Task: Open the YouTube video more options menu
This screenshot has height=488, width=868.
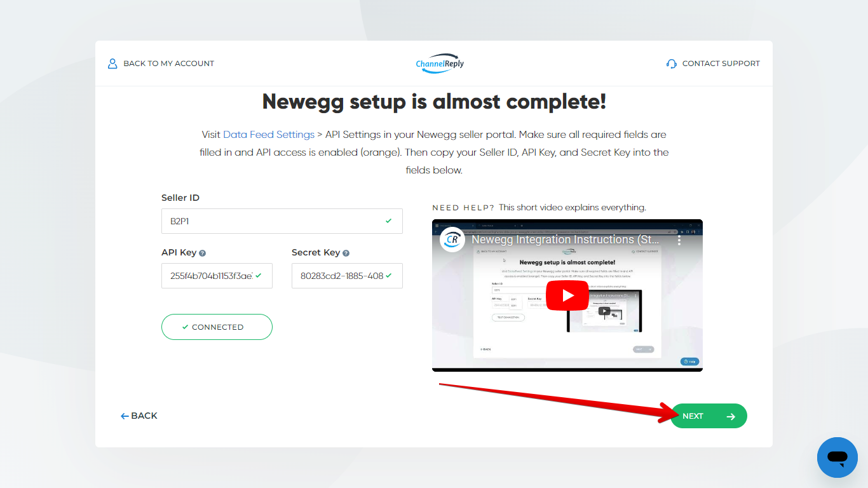Action: [679, 240]
